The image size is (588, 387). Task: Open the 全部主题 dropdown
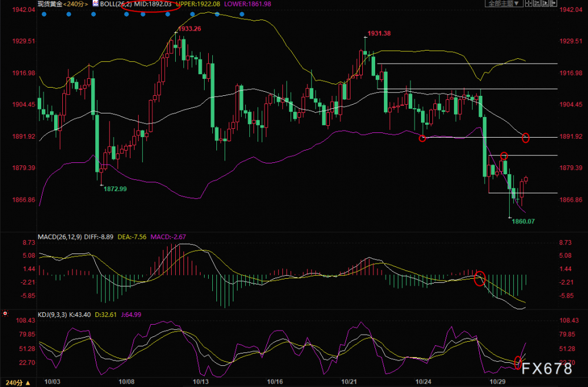[x=505, y=3]
